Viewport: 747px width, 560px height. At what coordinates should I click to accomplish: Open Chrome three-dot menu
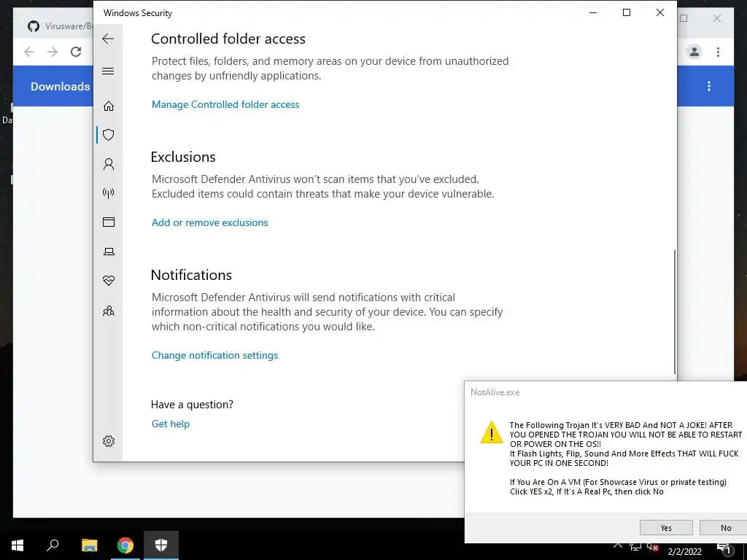coord(718,52)
